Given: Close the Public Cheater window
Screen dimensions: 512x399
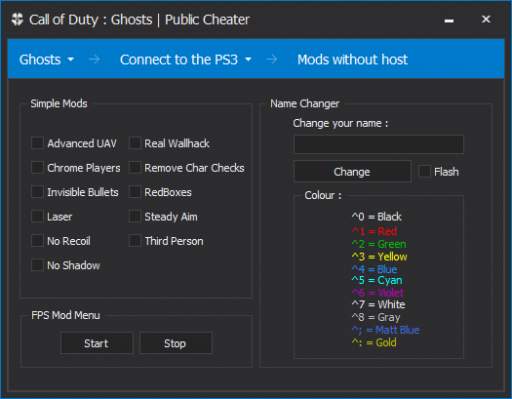Looking at the screenshot, I should point(486,19).
